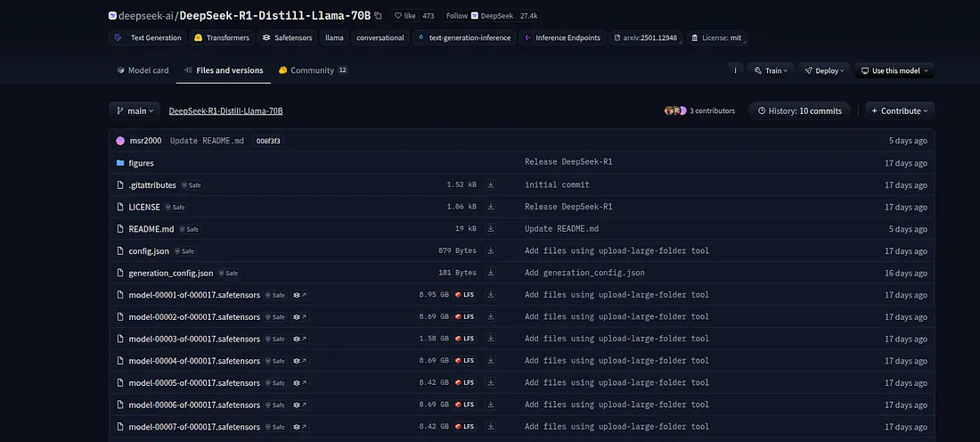Expand the Contribute dropdown
The height and width of the screenshot is (442, 980).
coord(900,110)
